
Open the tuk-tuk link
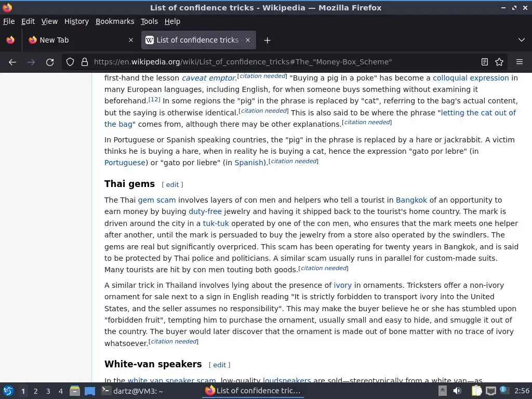216,223
